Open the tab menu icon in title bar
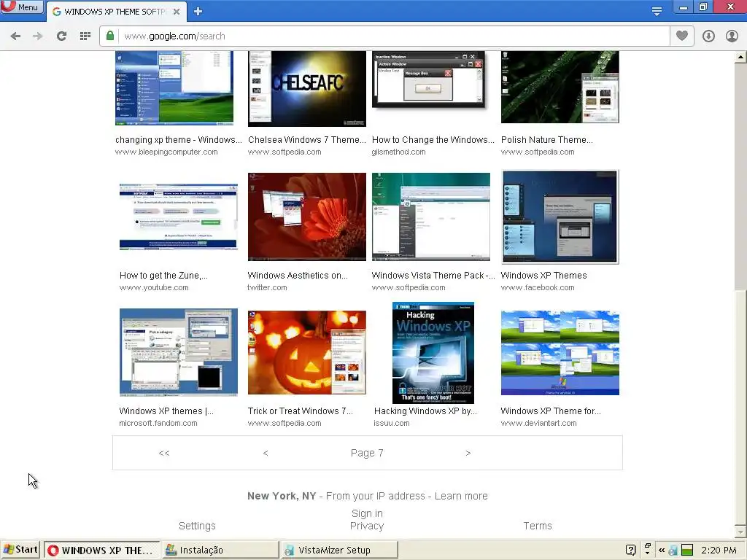This screenshot has height=560, width=747. [657, 11]
